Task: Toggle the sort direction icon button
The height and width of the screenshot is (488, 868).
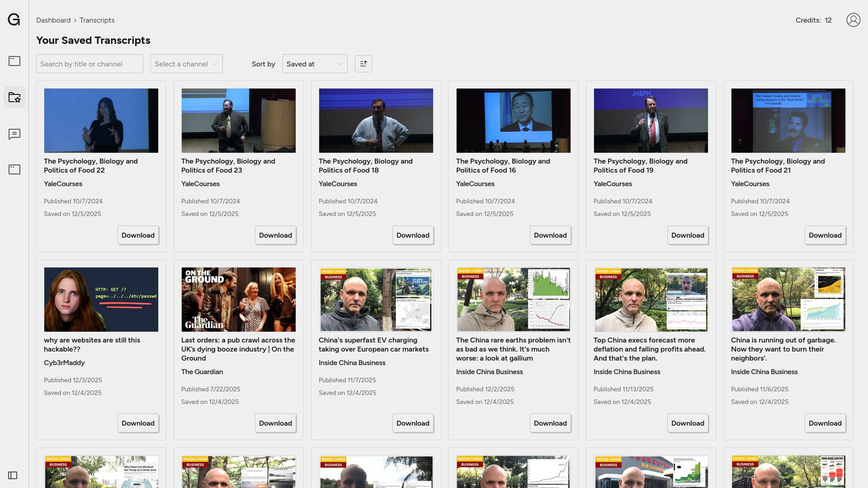Action: (363, 64)
